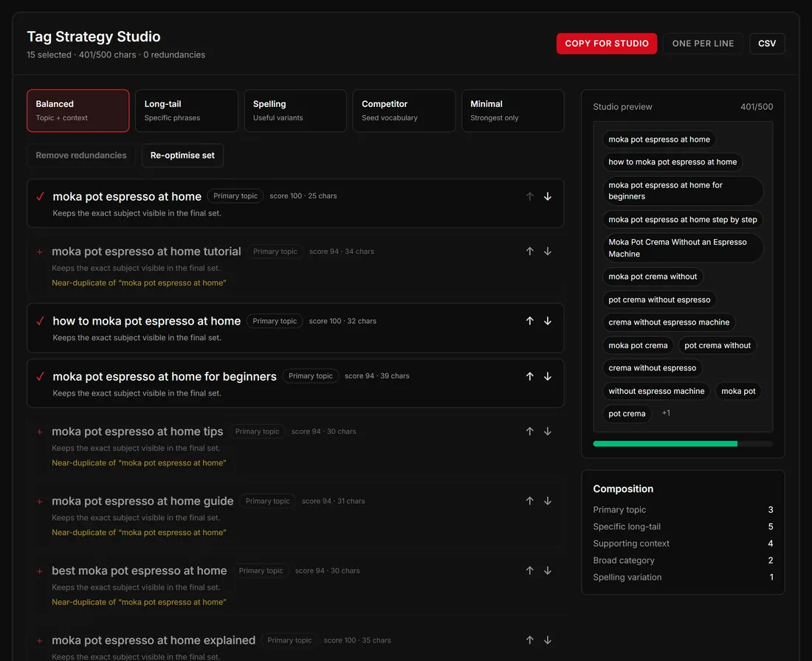This screenshot has width=812, height=661.
Task: Click 'Primary topic' badge on 'how to moka pot' row
Action: (275, 321)
